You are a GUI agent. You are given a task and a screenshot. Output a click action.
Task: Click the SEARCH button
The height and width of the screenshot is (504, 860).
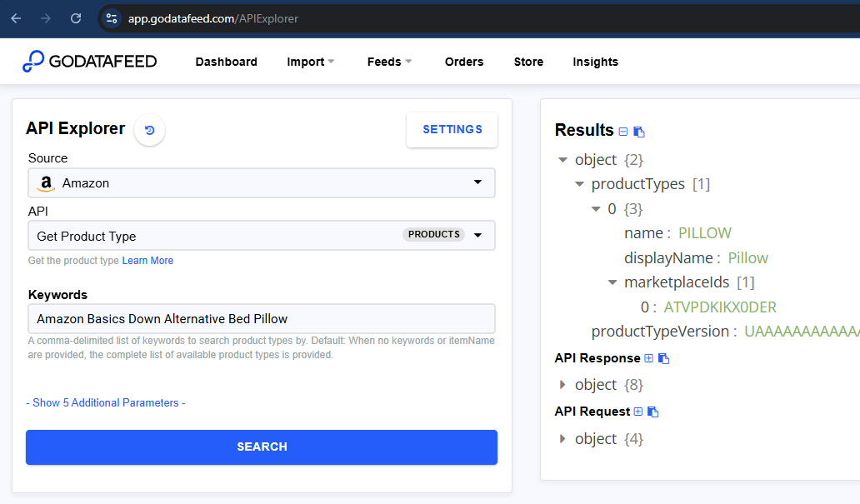[262, 447]
